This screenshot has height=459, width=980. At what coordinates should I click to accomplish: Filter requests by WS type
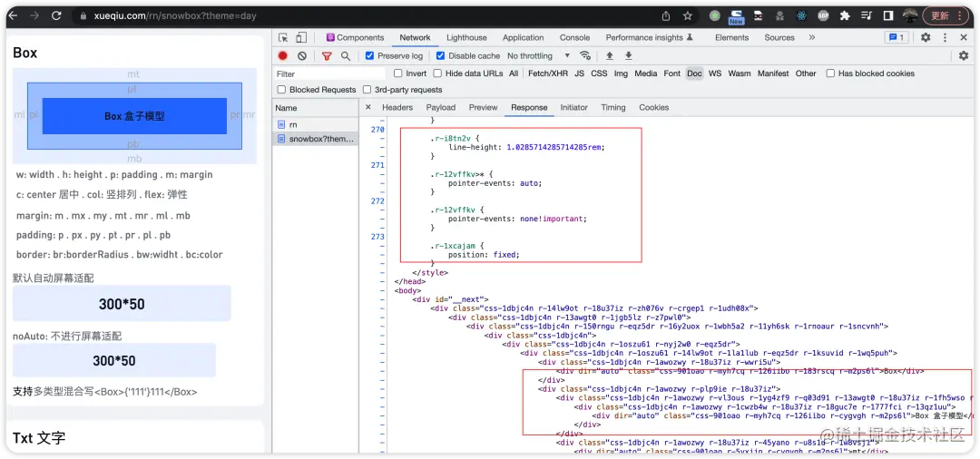tap(715, 73)
